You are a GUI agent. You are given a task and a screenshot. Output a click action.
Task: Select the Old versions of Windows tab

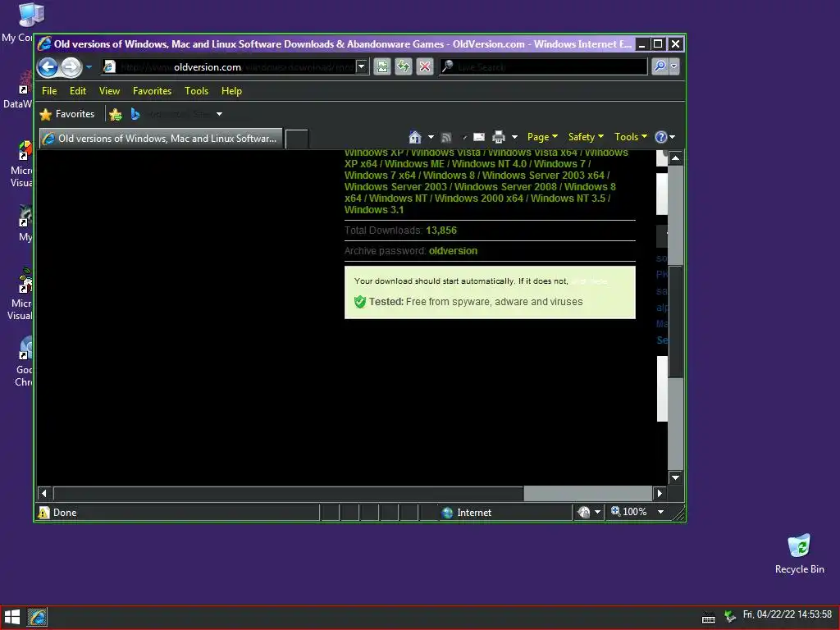coord(162,138)
